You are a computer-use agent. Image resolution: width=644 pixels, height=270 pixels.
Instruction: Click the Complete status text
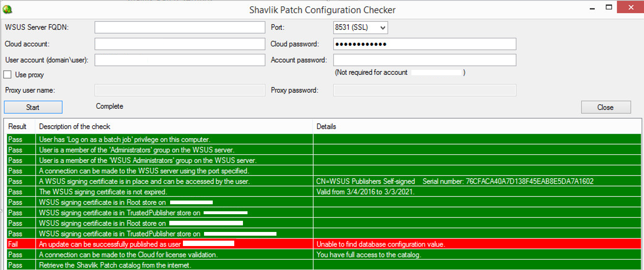(109, 106)
